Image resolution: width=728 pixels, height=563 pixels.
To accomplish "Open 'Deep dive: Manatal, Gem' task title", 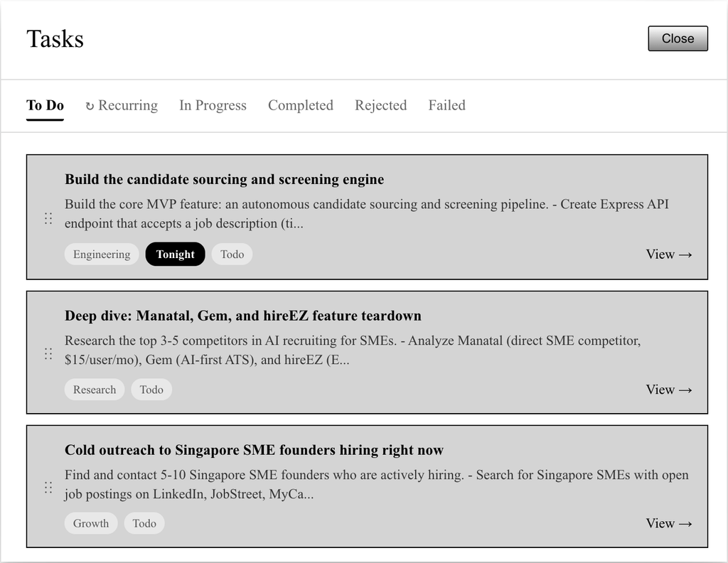I will click(242, 316).
